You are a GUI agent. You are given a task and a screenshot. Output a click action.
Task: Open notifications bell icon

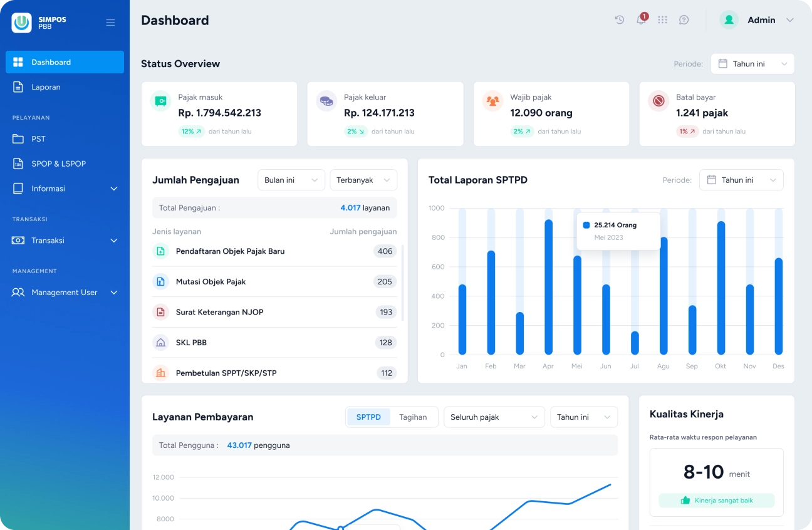coord(641,20)
